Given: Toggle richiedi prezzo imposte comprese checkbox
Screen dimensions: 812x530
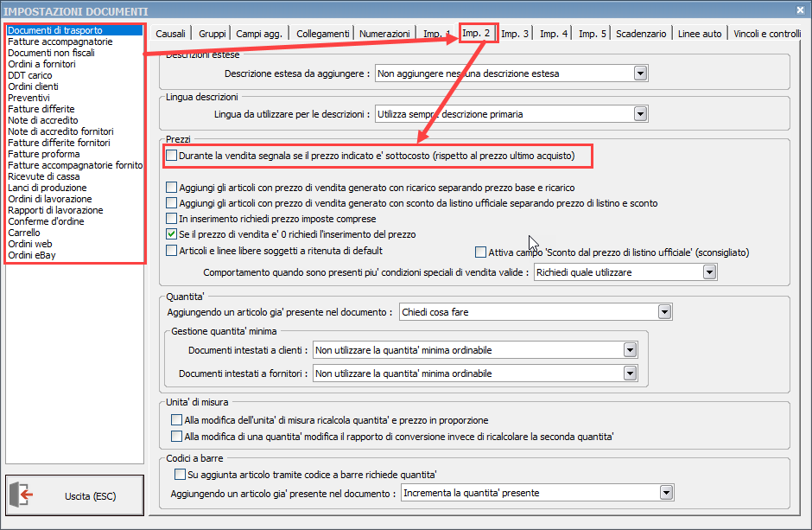Looking at the screenshot, I should 171,219.
